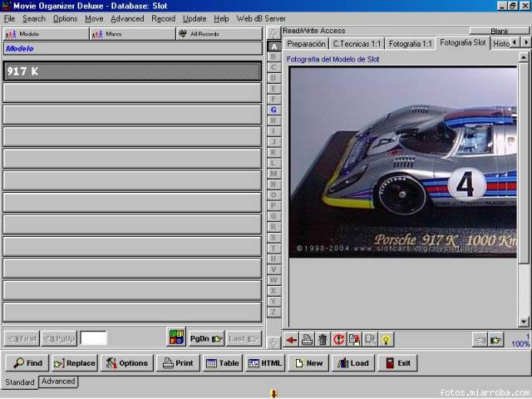
Task: Click the Replace button
Action: click(x=75, y=363)
